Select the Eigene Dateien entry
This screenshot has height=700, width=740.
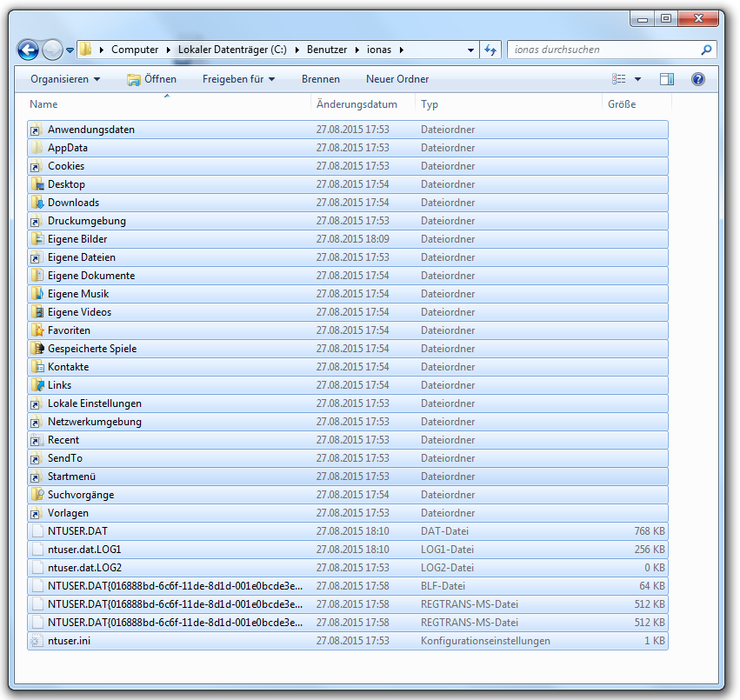pyautogui.click(x=348, y=257)
